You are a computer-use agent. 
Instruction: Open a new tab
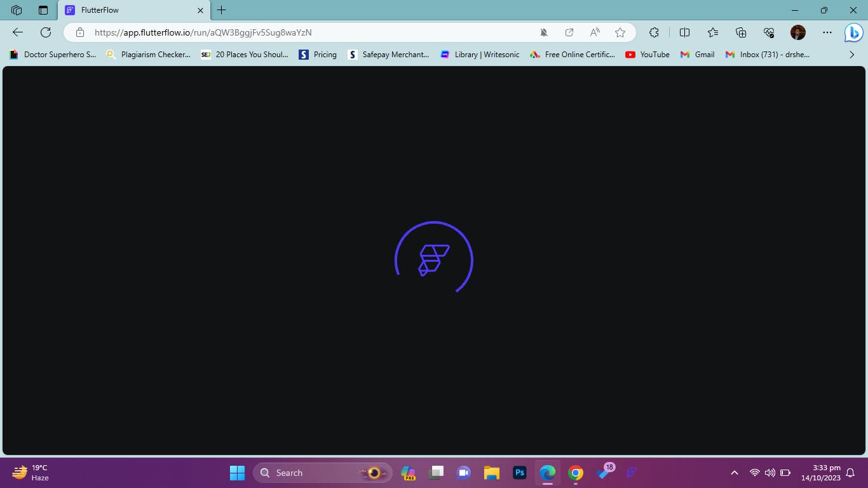click(221, 10)
